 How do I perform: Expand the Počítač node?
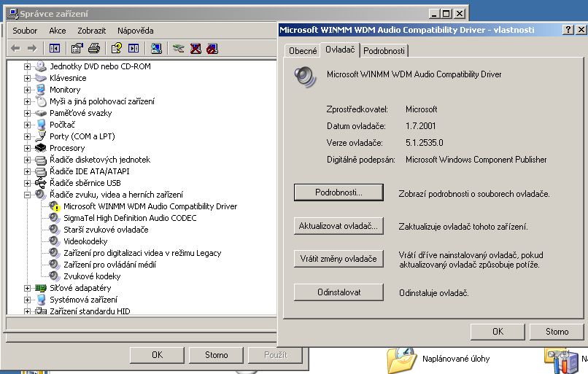pyautogui.click(x=27, y=125)
